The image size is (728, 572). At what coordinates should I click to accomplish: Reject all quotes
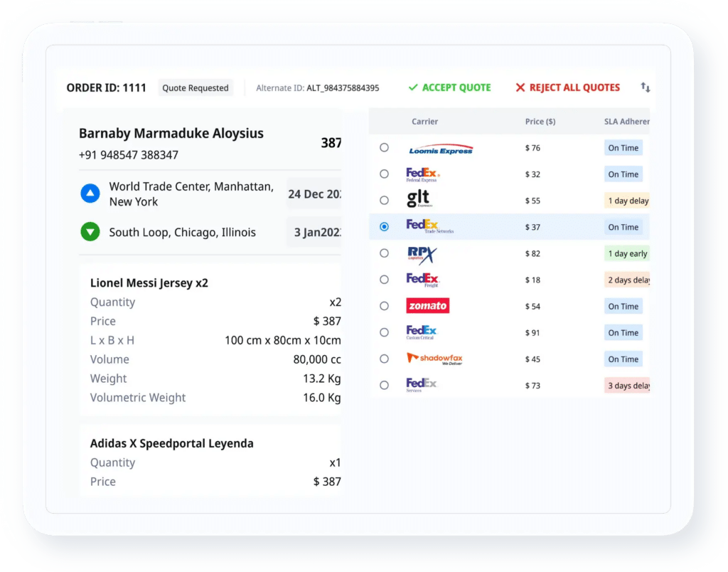pos(568,88)
